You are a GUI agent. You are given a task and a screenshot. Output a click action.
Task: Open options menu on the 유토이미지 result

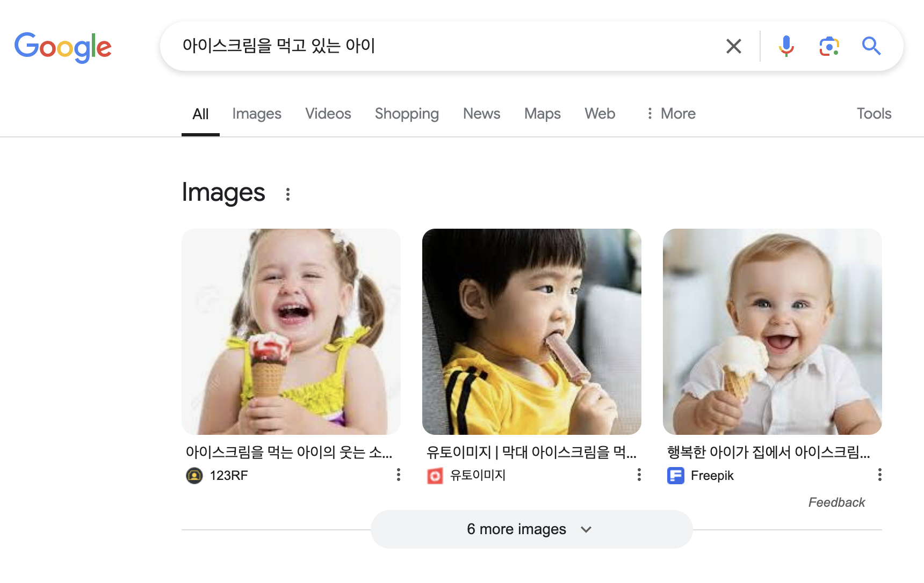(639, 475)
